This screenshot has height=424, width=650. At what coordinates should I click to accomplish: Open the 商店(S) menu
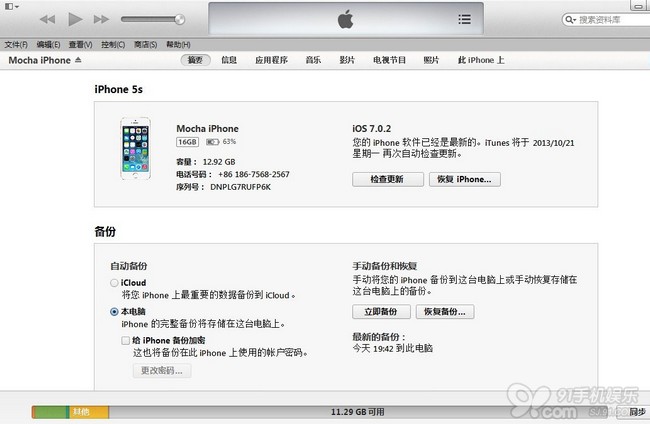coord(146,44)
